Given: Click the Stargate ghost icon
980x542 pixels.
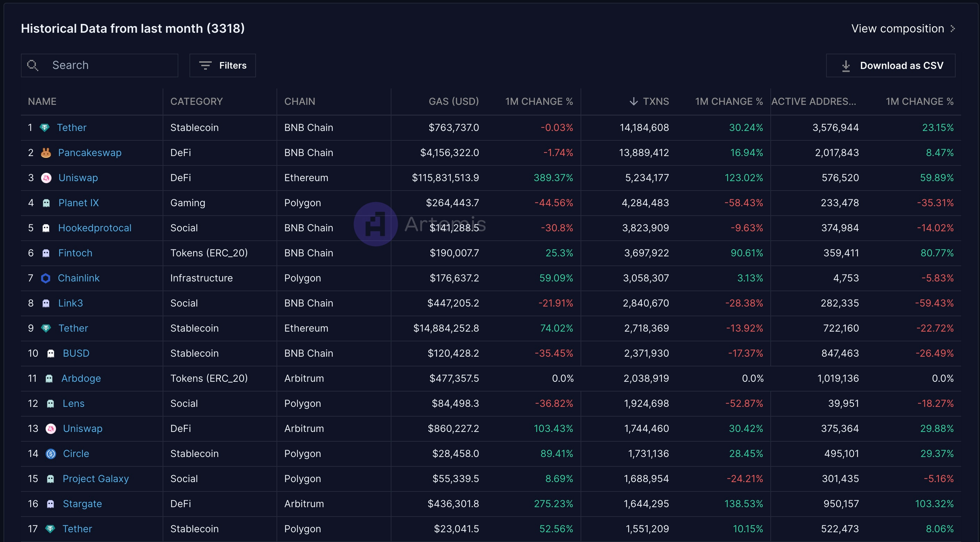Looking at the screenshot, I should coord(50,504).
